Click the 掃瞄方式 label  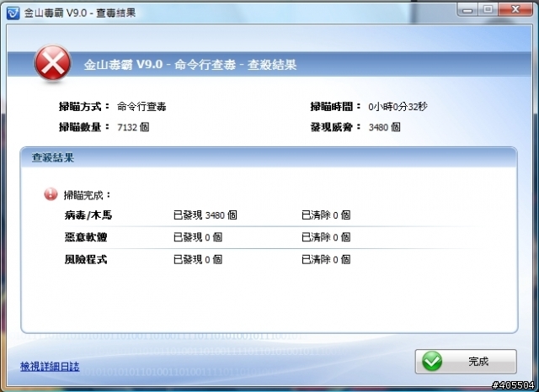click(x=84, y=107)
